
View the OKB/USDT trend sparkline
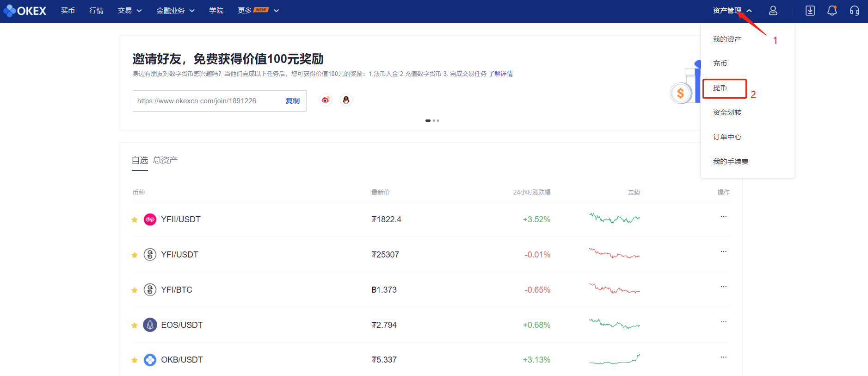tap(615, 359)
